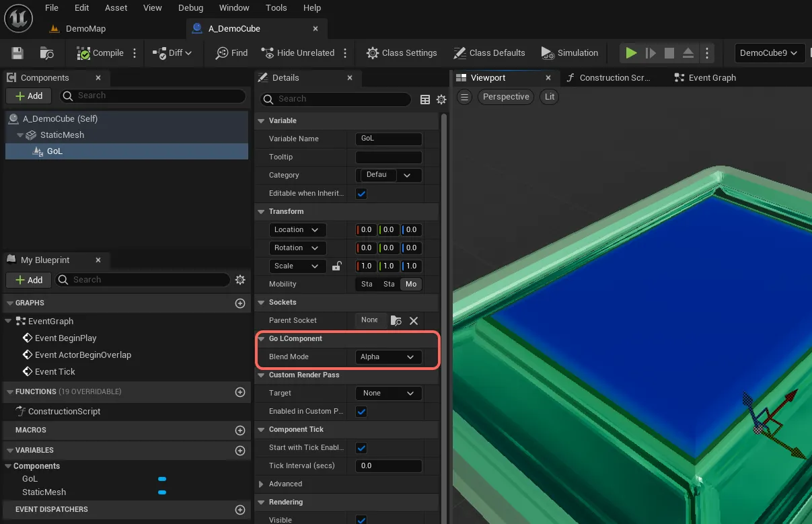Open the Blend Mode dropdown

coord(388,357)
